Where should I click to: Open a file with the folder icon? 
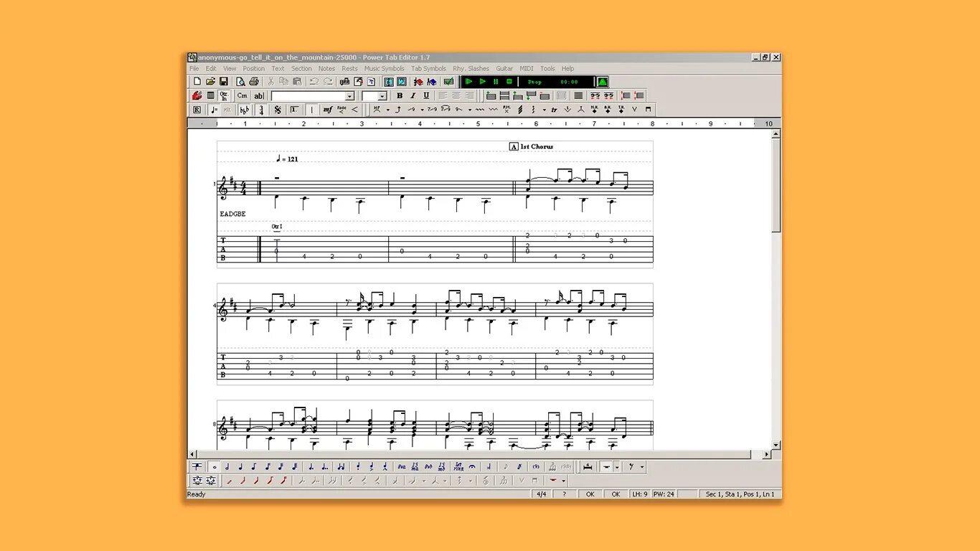(210, 81)
